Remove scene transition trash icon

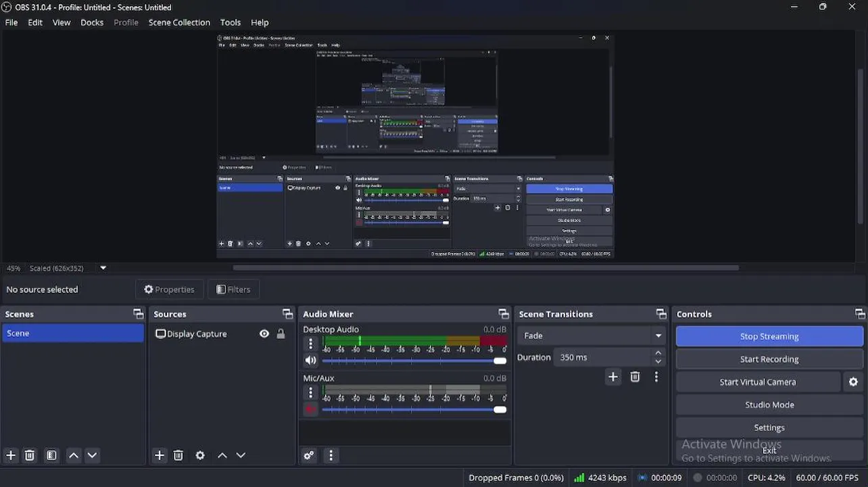tap(635, 377)
